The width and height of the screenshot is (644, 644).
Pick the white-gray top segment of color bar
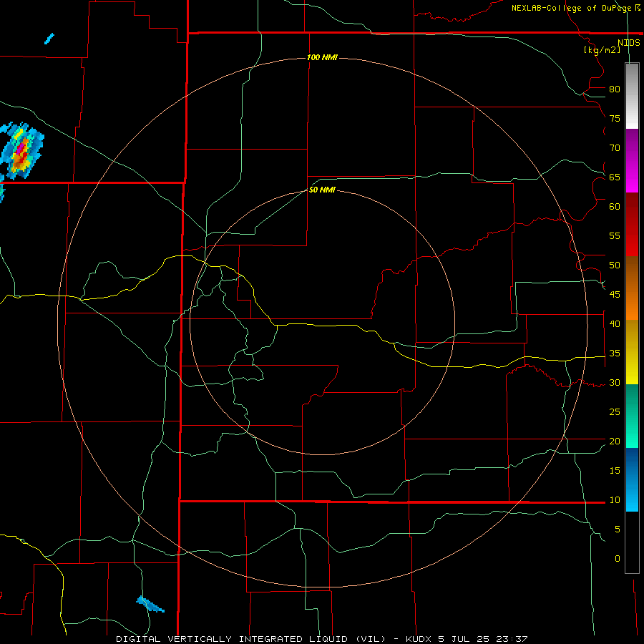(x=632, y=96)
